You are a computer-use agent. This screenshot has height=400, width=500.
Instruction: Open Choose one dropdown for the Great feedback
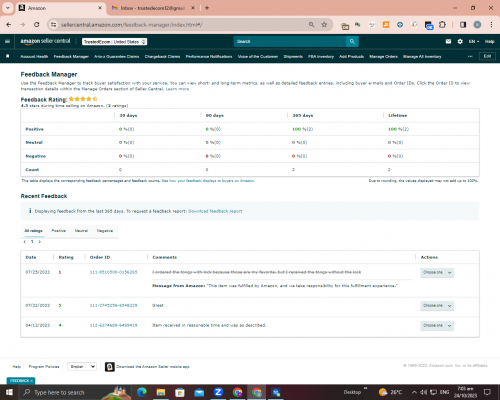coord(437,306)
